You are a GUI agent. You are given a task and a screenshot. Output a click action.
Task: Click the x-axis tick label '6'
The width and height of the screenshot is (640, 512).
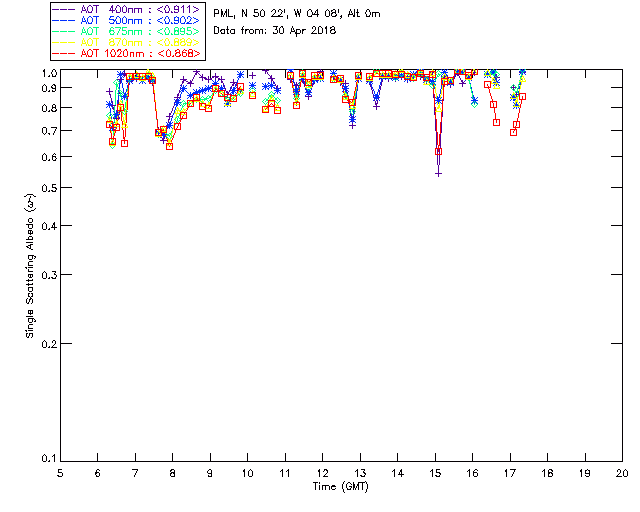98,473
